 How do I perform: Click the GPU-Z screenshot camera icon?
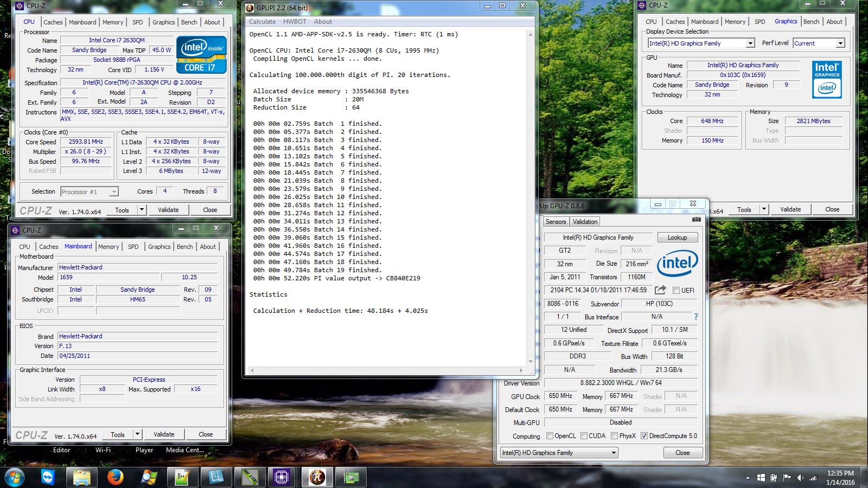[697, 220]
